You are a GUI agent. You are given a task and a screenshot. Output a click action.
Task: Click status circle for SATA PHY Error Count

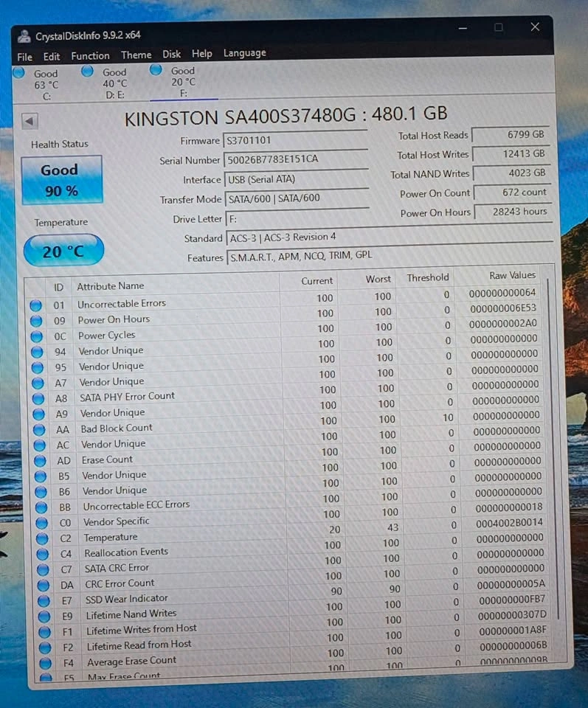38,399
